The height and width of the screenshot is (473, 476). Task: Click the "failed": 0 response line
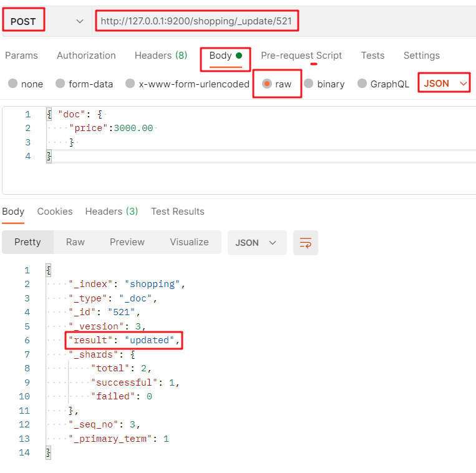121,396
